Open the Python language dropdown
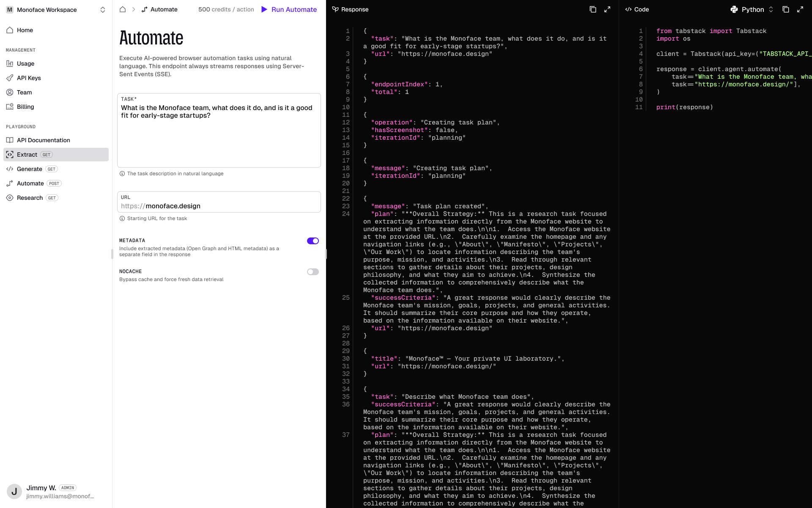The height and width of the screenshot is (508, 812). click(x=752, y=9)
